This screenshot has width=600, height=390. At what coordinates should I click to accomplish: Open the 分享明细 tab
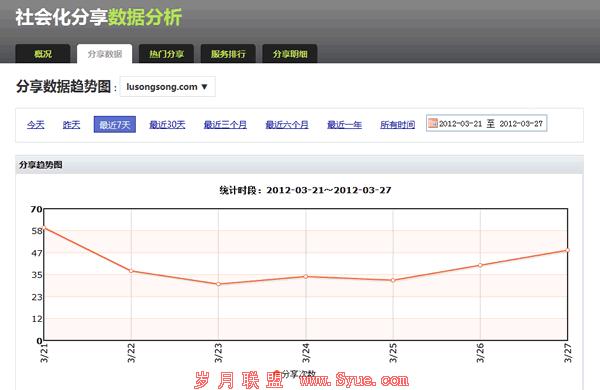[290, 54]
